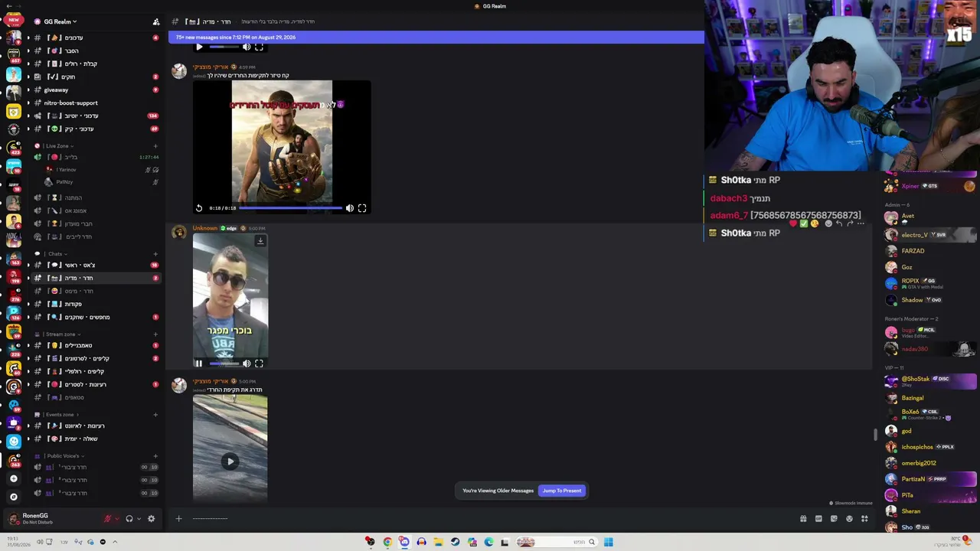Seek on Unknown's video progress bar
The image size is (980, 551).
pyautogui.click(x=224, y=364)
